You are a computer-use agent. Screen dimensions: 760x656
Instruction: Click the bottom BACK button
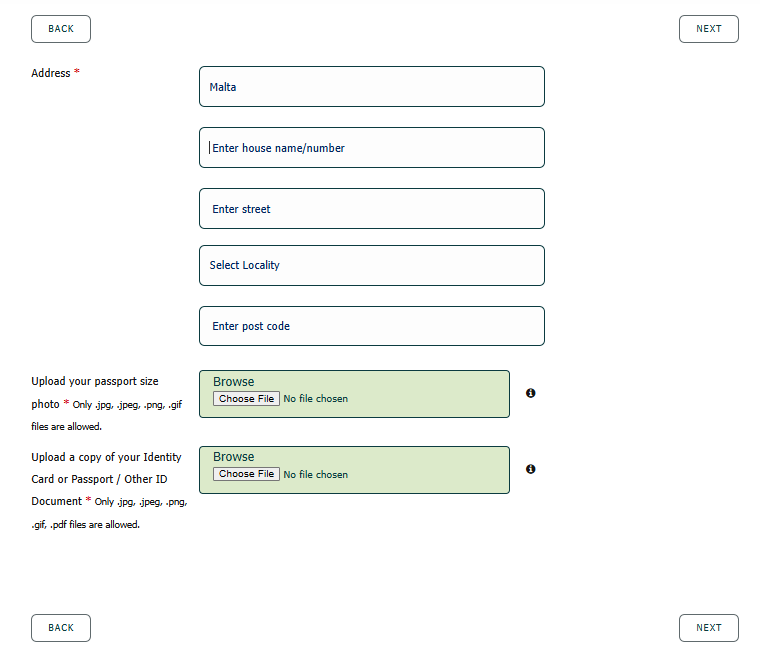(x=61, y=628)
